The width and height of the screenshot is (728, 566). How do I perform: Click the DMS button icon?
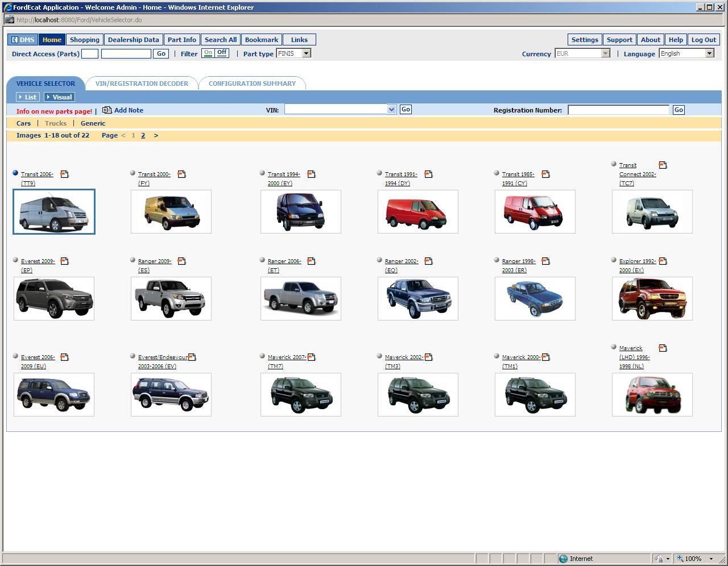click(14, 40)
